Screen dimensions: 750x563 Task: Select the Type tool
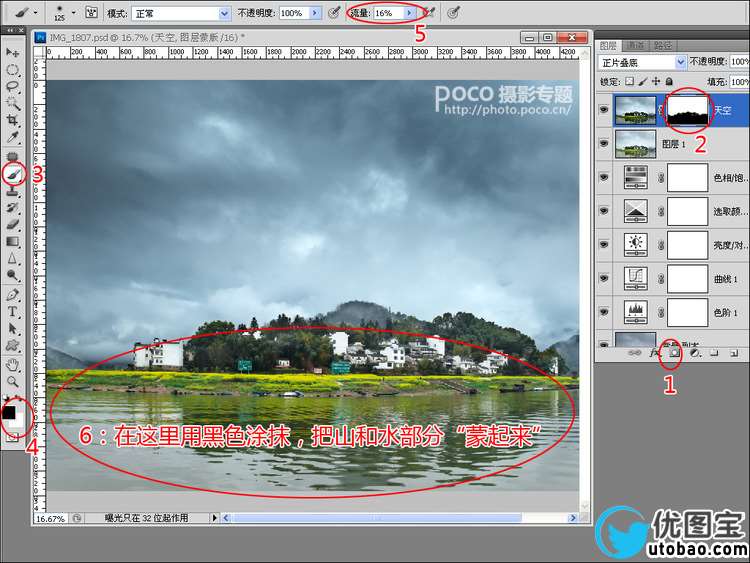[x=12, y=312]
